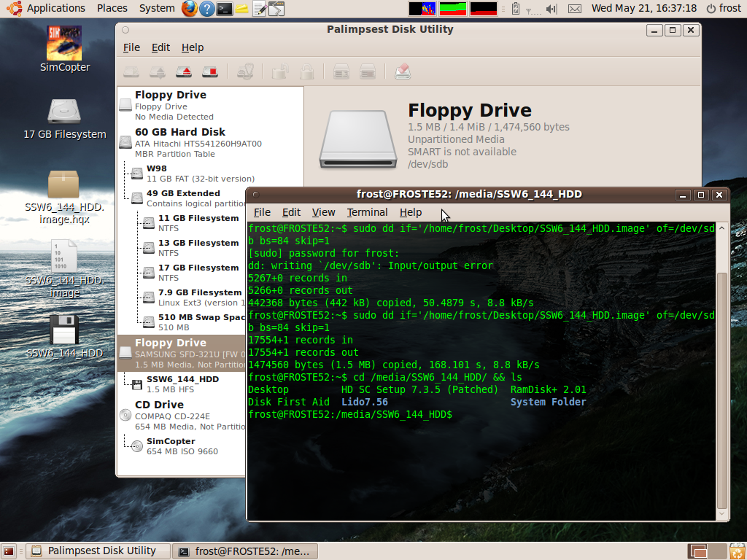
Task: Select the 13 GB Filesystem NTFS entry
Action: pyautogui.click(x=182, y=248)
